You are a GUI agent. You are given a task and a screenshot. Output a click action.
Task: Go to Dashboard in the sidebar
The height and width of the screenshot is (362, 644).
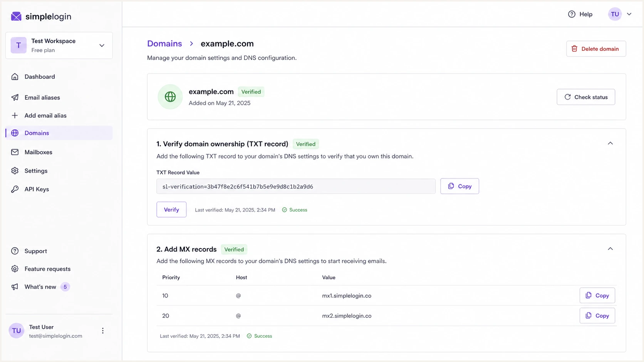[59, 77]
